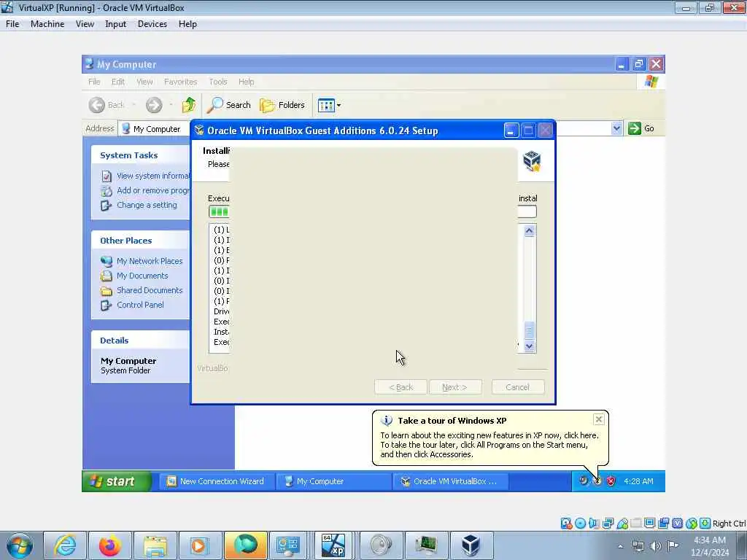Image resolution: width=747 pixels, height=560 pixels.
Task: Click the VirtualBox CPU virtualization indicator
Action: (678, 524)
